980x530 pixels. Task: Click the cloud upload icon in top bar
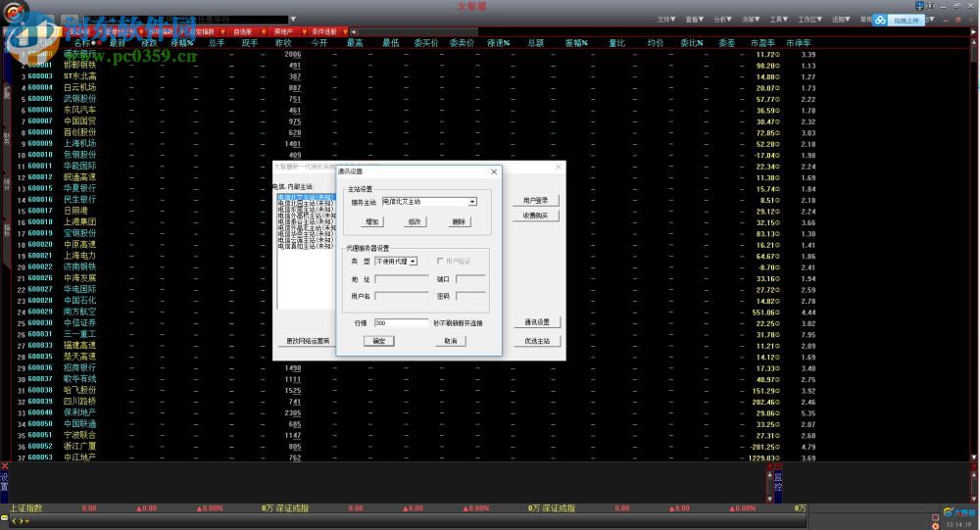pyautogui.click(x=880, y=20)
